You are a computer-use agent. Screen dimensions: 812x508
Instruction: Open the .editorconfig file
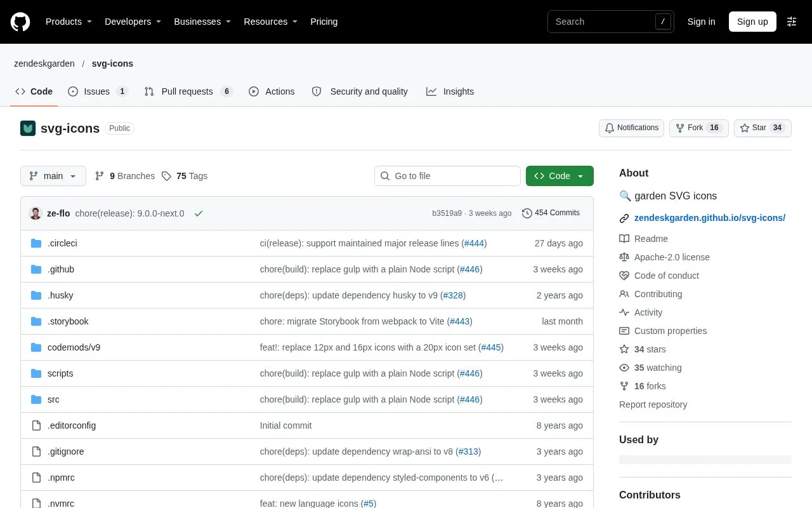point(72,425)
